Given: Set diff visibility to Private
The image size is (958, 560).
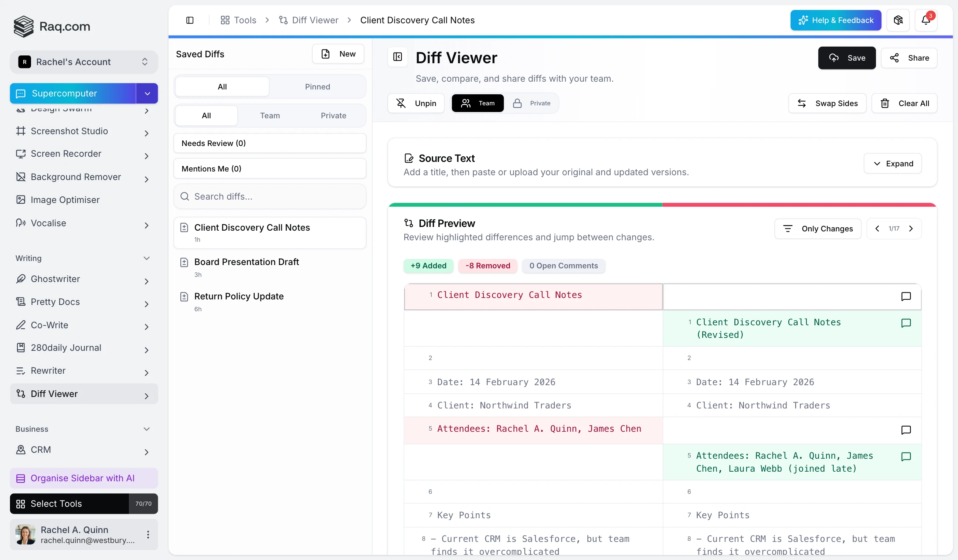Looking at the screenshot, I should (x=531, y=103).
